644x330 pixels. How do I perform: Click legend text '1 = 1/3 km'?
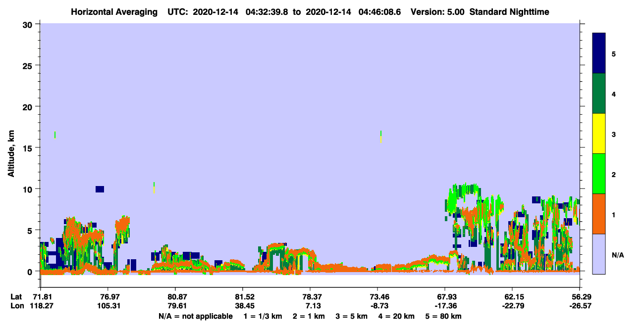coord(263,316)
